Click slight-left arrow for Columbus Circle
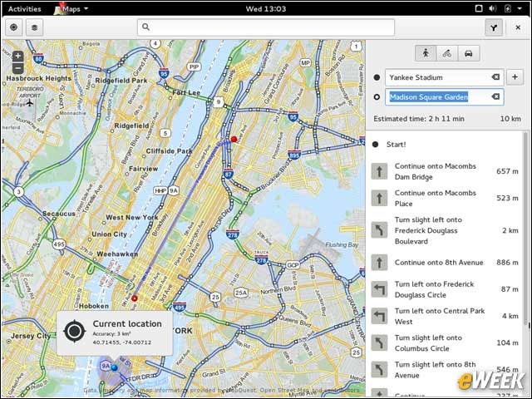The width and height of the screenshot is (532, 399). click(379, 342)
